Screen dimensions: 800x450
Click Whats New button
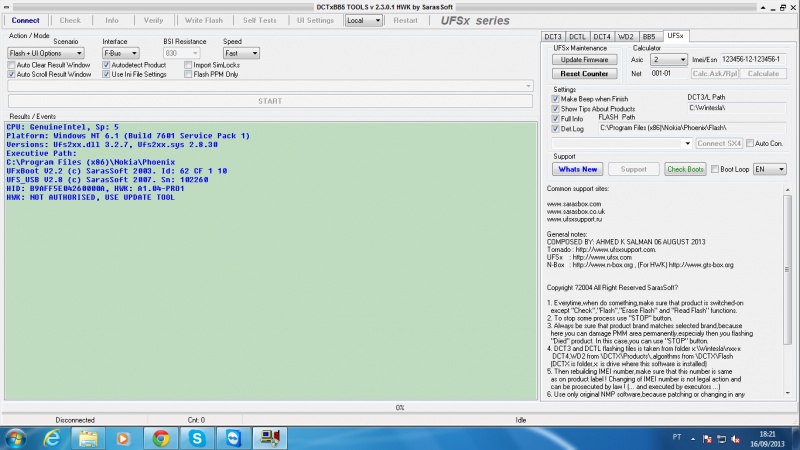click(x=578, y=169)
